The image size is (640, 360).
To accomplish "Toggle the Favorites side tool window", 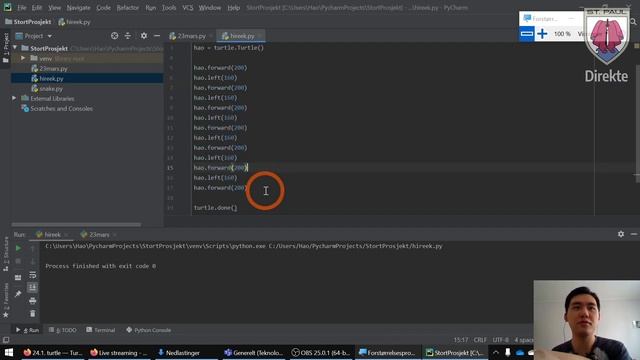I will click(x=6, y=300).
